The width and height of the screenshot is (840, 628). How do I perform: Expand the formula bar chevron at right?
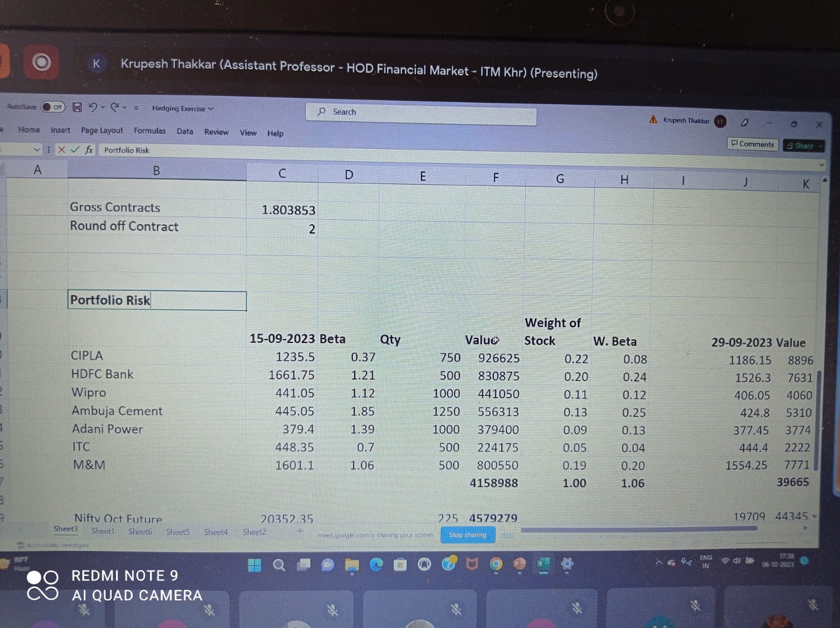[x=822, y=165]
